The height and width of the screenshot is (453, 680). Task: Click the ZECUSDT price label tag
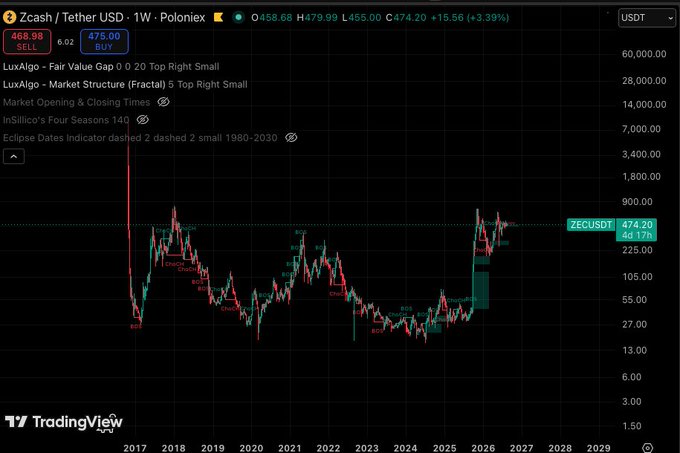[591, 225]
